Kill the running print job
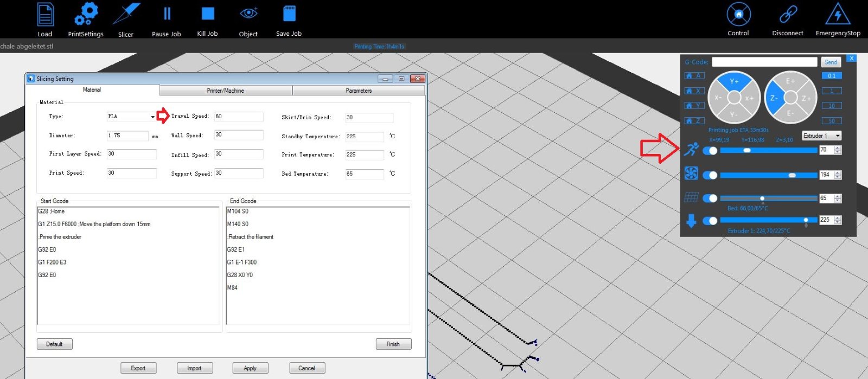Viewport: 868px width, 379px height. point(208,14)
